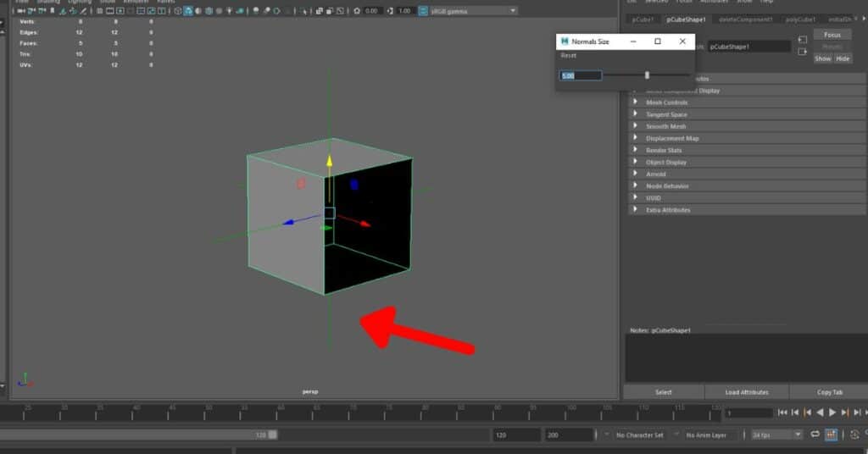Open the Reset menu in Normals Size
The width and height of the screenshot is (868, 454).
coord(569,55)
